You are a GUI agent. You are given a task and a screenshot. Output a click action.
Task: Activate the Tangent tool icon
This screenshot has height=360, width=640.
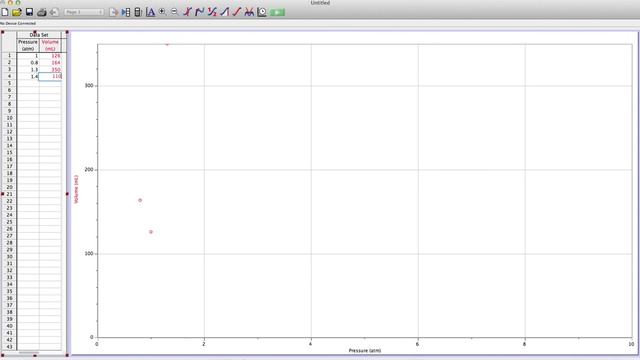200,12
